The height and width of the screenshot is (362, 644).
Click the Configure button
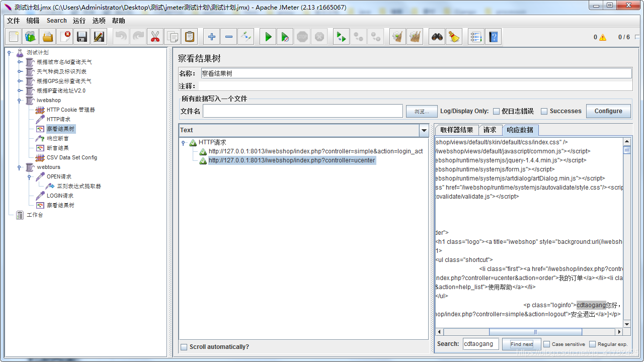608,111
